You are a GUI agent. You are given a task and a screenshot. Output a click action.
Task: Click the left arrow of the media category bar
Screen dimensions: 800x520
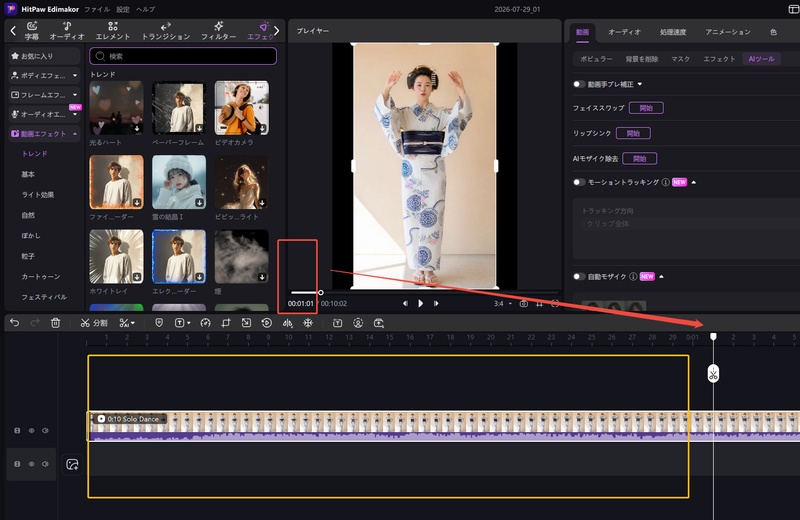point(13,31)
